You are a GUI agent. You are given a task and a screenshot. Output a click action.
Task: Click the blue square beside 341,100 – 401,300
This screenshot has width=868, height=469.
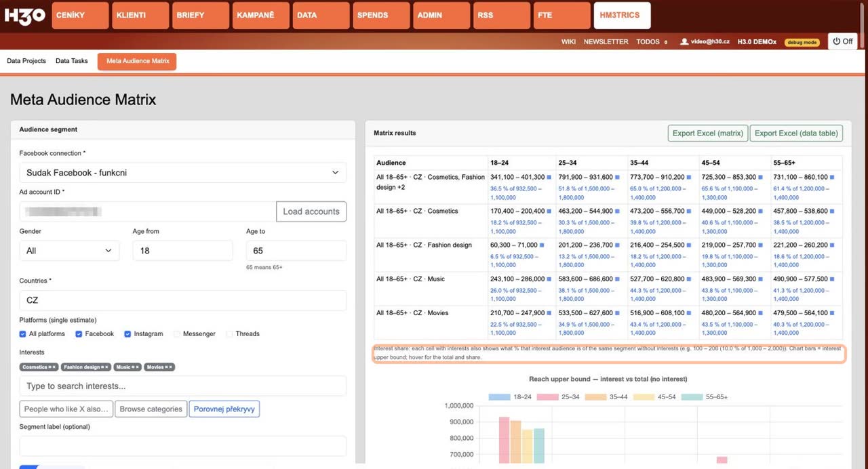[549, 178]
